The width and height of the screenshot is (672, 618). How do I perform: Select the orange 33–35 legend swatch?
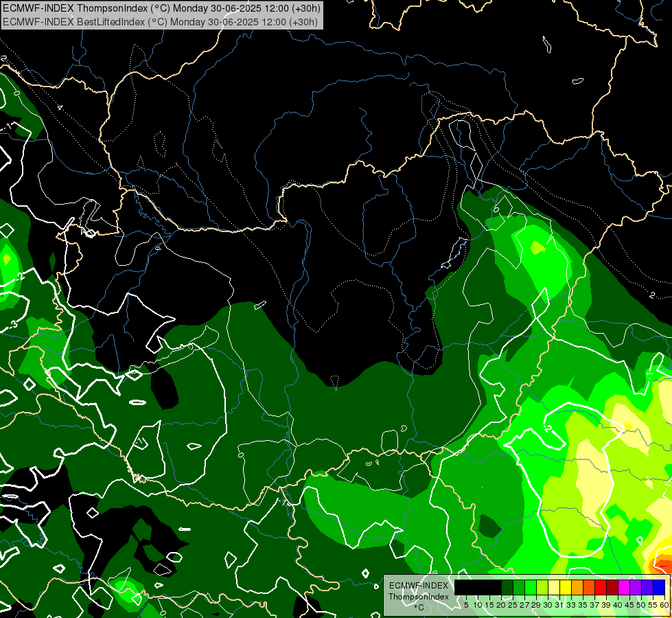[577, 588]
